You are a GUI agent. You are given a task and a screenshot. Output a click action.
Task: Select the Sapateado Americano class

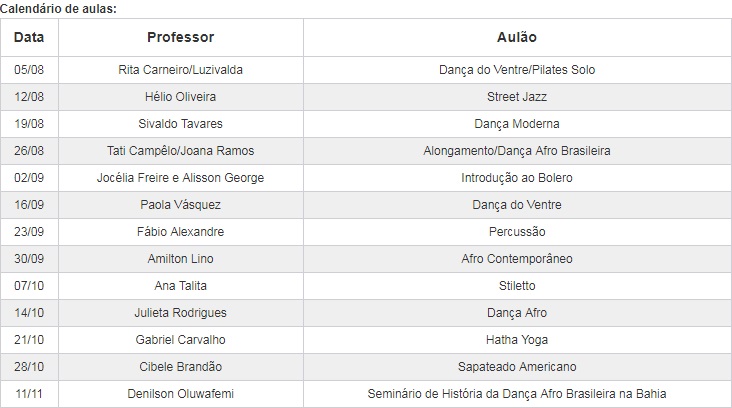517,367
